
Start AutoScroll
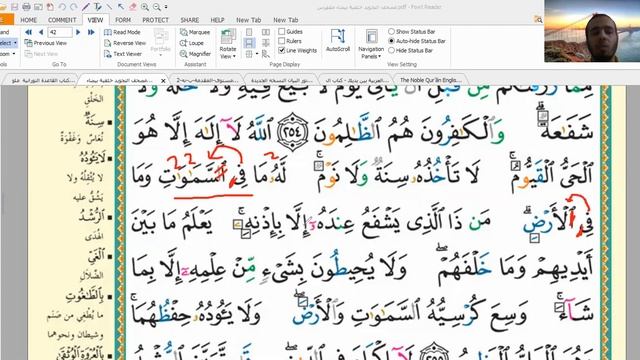pyautogui.click(x=338, y=40)
